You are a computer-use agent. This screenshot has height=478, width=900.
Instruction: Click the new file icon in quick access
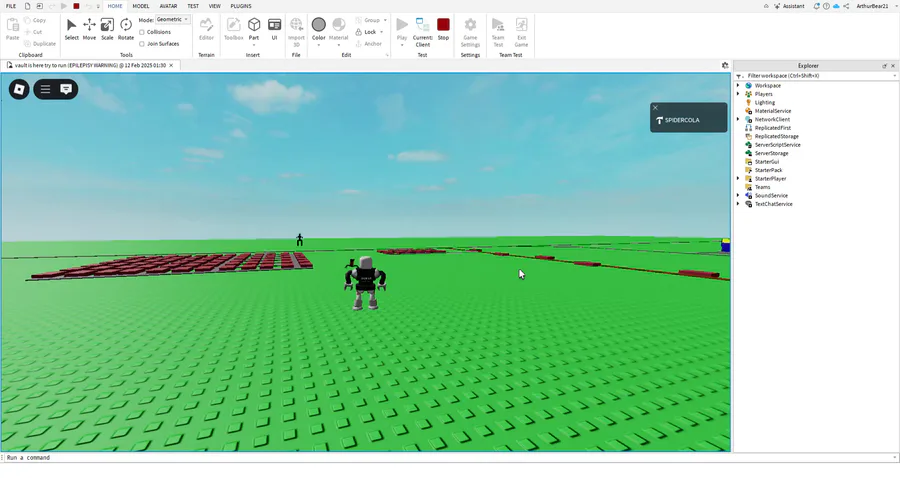27,6
